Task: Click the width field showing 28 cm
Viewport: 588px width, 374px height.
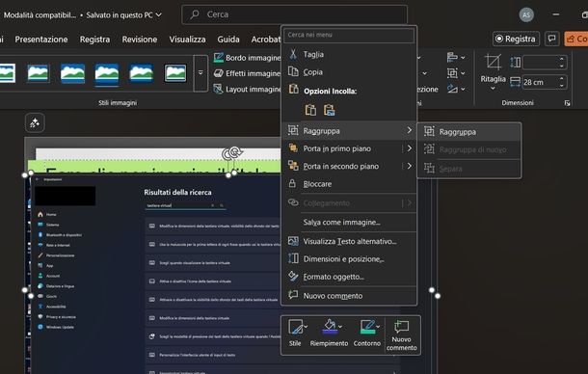Action: tap(539, 82)
